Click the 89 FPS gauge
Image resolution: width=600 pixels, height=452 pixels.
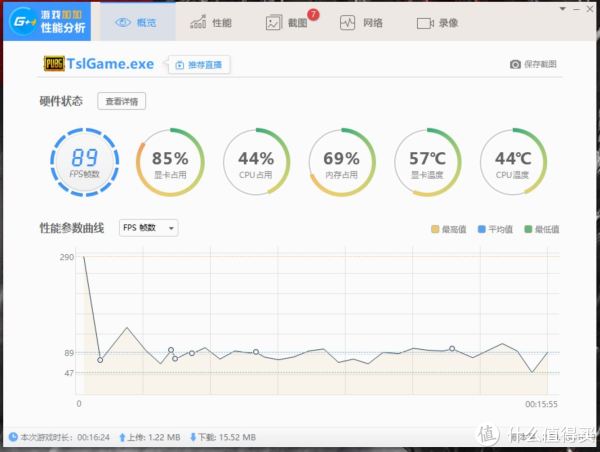click(85, 162)
